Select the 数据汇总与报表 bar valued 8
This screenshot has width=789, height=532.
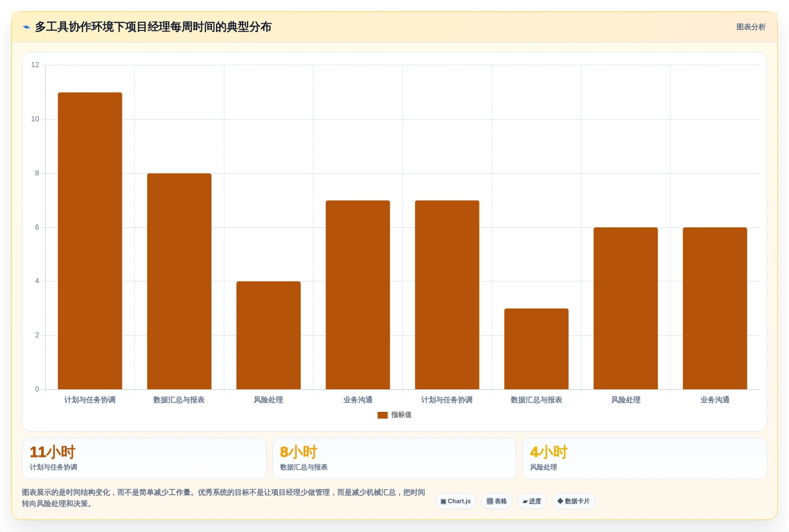click(179, 282)
